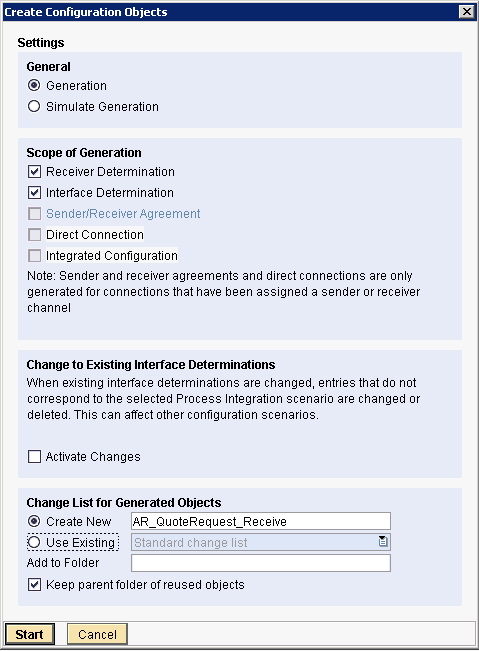Click the AR_QuoteRequest_Receive change list name field
The height and width of the screenshot is (651, 479).
[x=261, y=521]
